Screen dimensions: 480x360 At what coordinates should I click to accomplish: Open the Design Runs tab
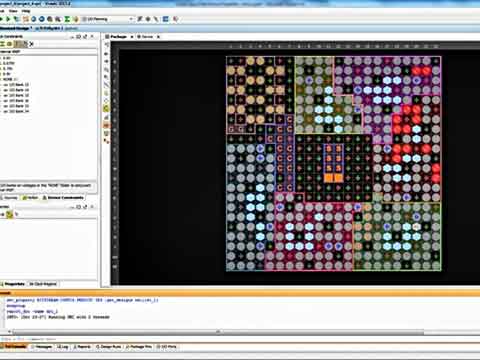tap(109, 347)
